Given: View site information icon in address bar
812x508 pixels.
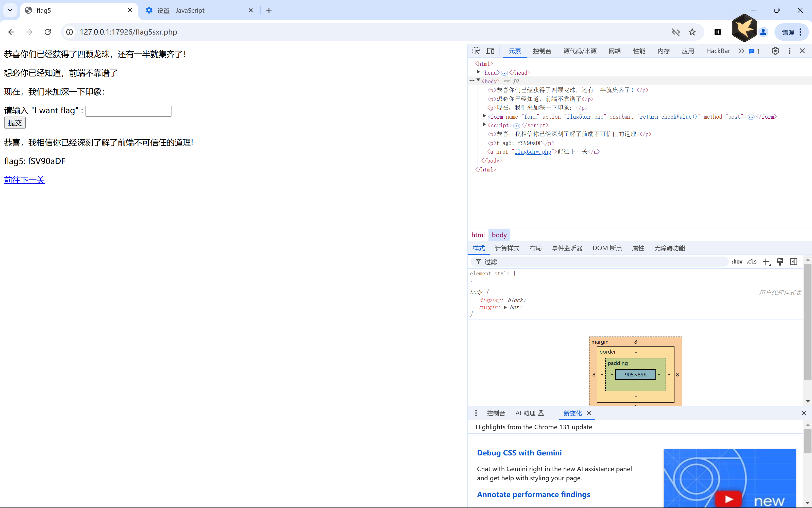Looking at the screenshot, I should tap(70, 32).
